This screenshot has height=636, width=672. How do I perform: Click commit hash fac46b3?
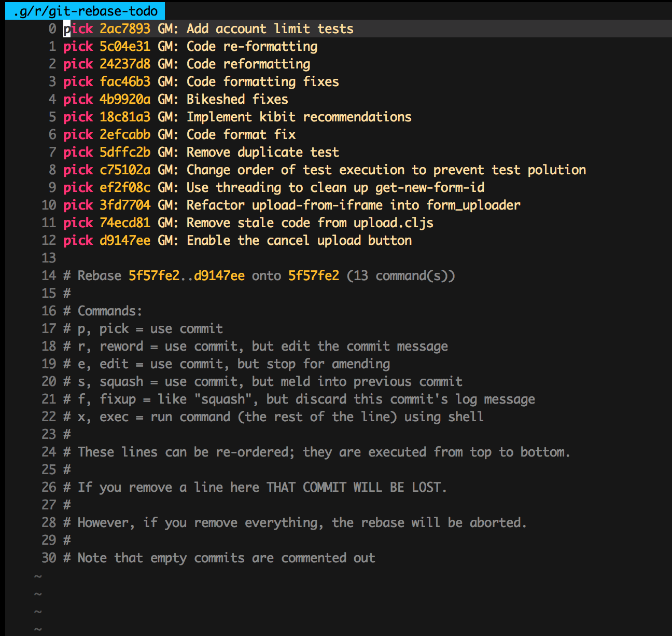click(124, 82)
